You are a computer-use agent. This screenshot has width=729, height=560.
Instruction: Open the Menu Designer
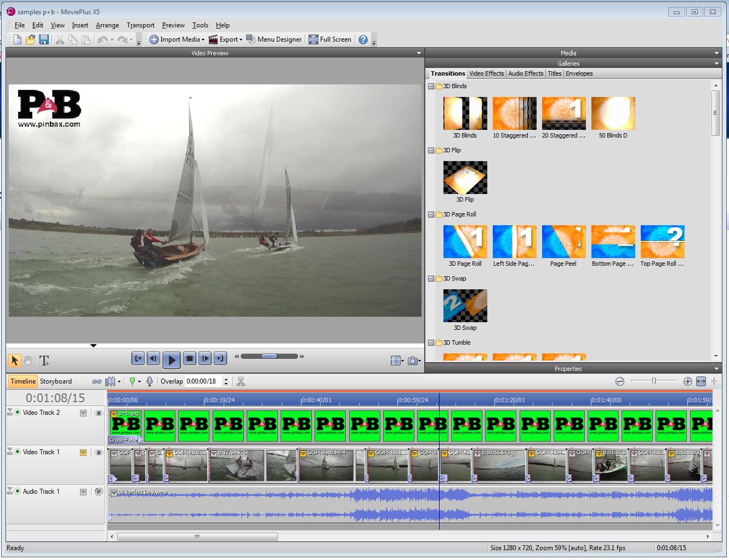pyautogui.click(x=274, y=39)
